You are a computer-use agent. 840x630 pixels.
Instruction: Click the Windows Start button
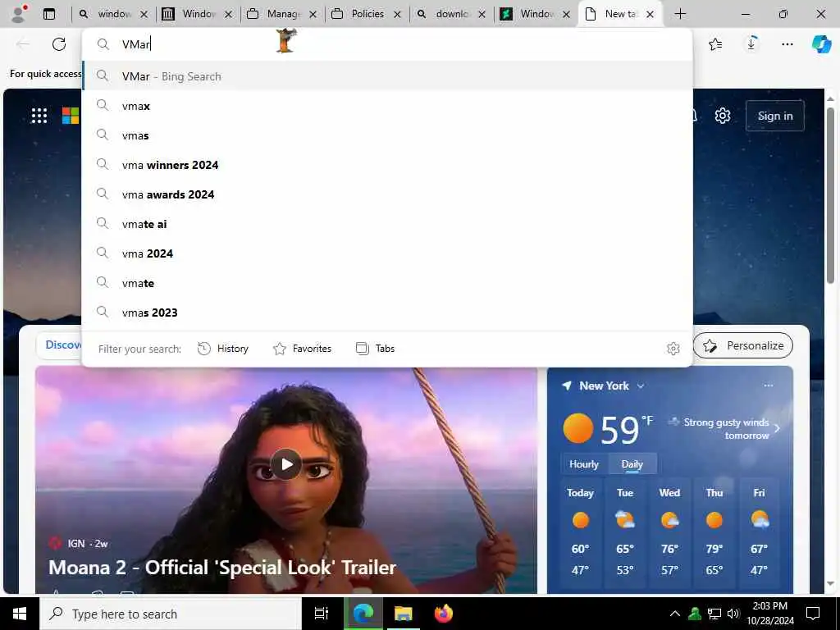click(x=20, y=614)
